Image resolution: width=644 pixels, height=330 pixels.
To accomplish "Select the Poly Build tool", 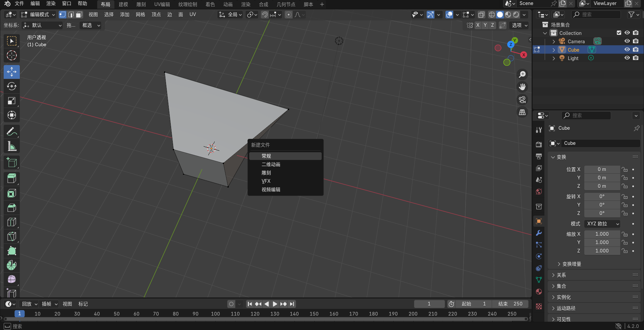I will [x=12, y=251].
